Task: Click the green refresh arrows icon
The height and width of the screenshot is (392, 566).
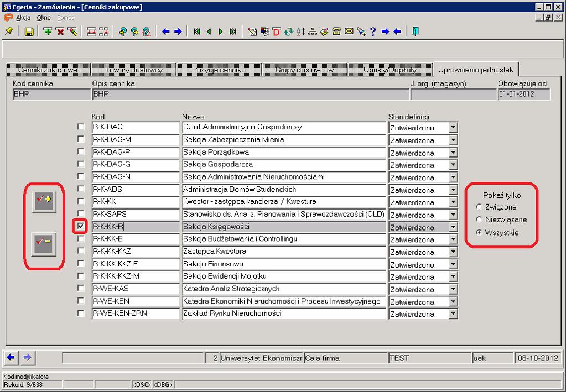Action: tap(288, 32)
